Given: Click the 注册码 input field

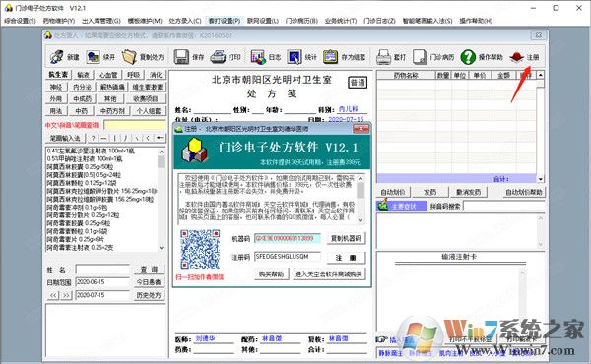Looking at the screenshot, I should point(288,257).
